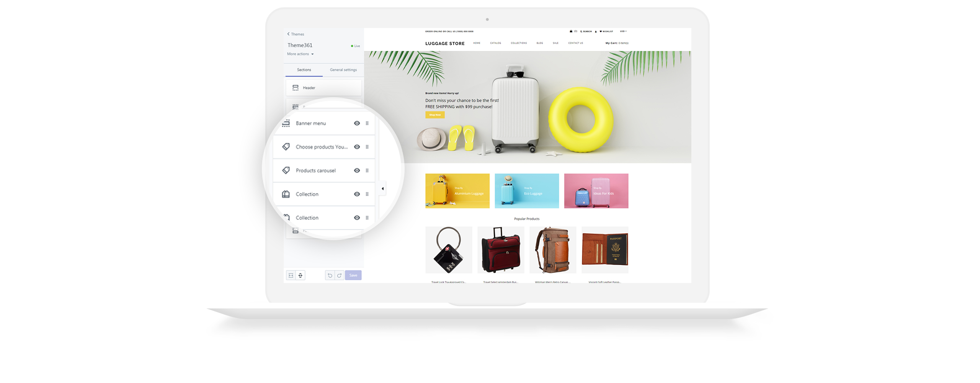This screenshot has height=383, width=980.
Task: Open the Products carousel section
Action: click(324, 170)
